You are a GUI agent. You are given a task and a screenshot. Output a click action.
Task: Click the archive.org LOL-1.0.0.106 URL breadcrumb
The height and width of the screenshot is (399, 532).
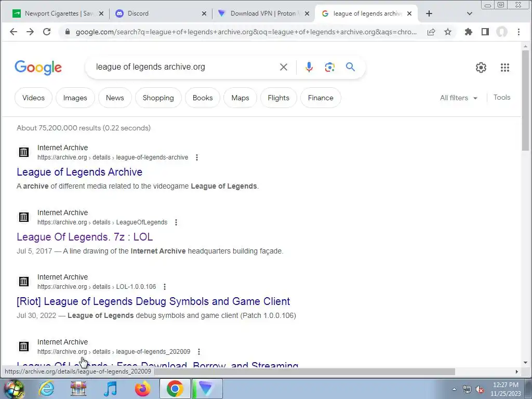[97, 287]
